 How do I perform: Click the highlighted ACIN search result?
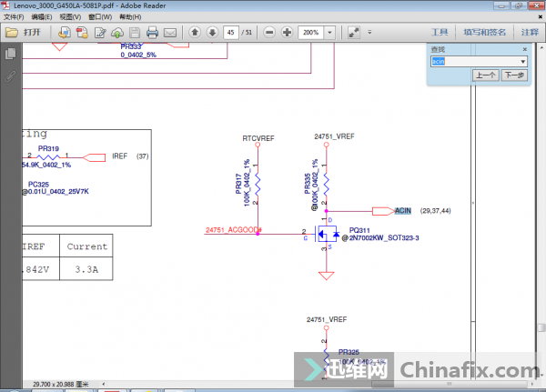403,211
